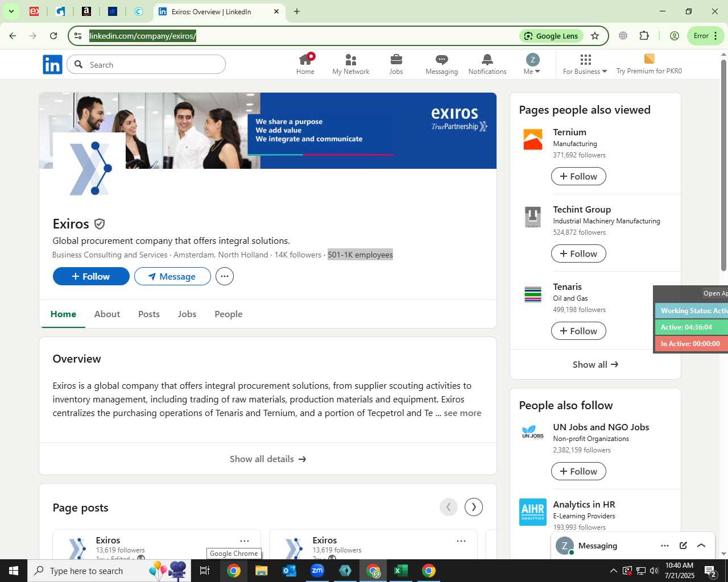Open Excel from the taskbar
The width and height of the screenshot is (728, 582).
pyautogui.click(x=401, y=571)
